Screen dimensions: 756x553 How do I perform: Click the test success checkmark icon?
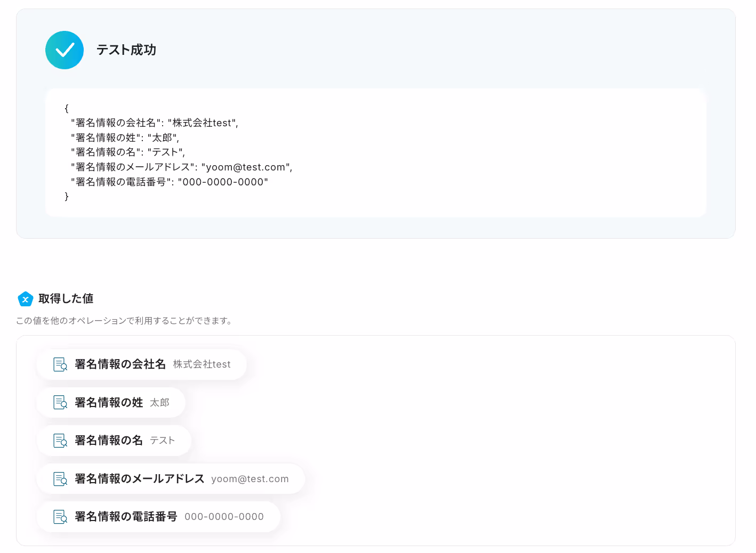(65, 50)
